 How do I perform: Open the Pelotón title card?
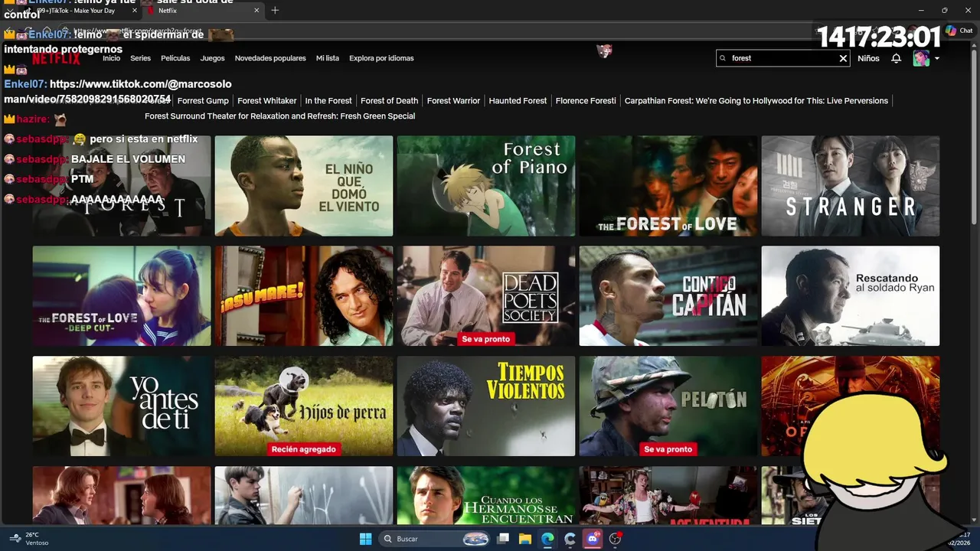(x=668, y=406)
